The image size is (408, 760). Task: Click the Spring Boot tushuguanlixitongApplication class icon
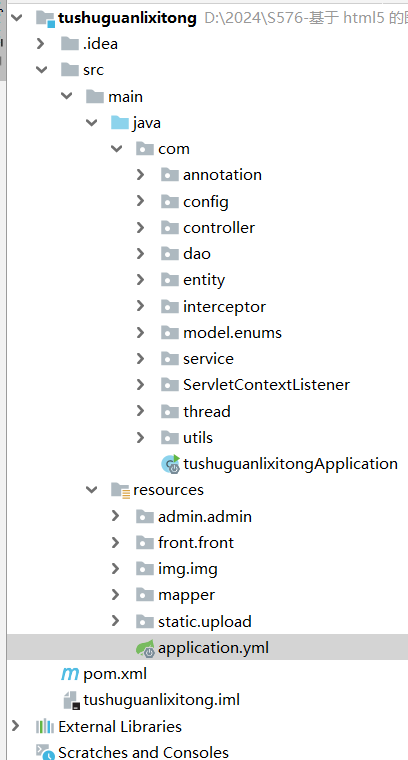(171, 464)
